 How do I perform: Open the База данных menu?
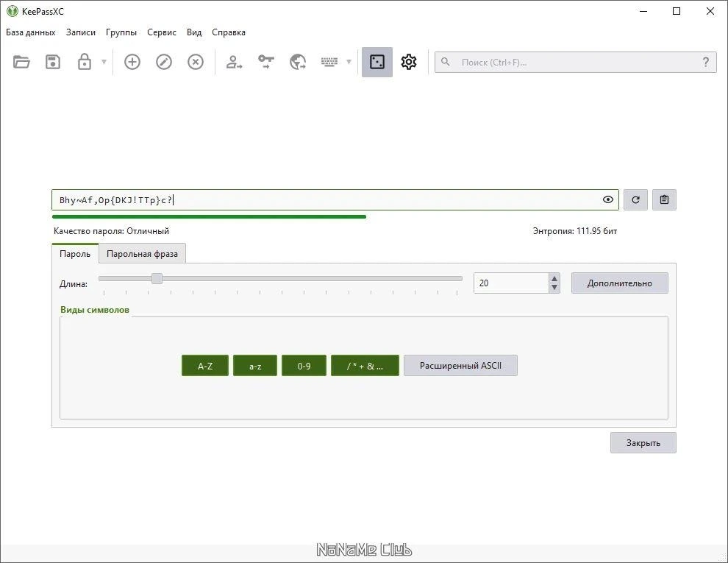pyautogui.click(x=31, y=32)
